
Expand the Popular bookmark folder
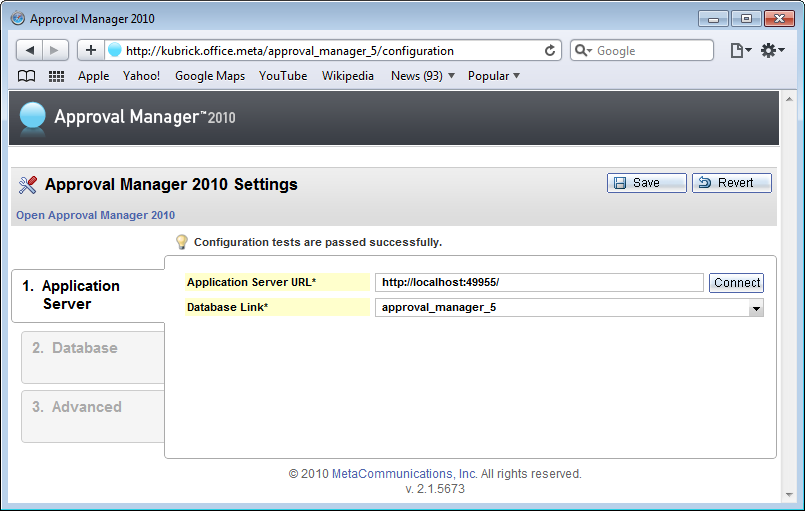[493, 76]
